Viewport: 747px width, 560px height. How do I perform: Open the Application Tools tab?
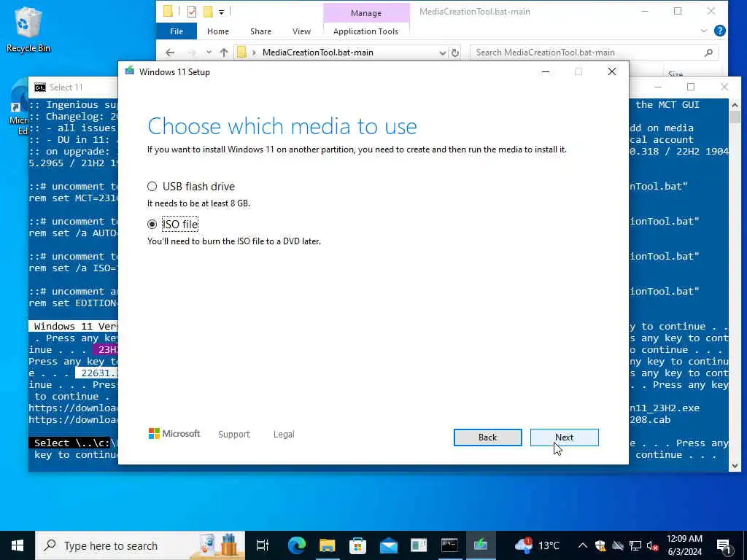click(x=365, y=31)
